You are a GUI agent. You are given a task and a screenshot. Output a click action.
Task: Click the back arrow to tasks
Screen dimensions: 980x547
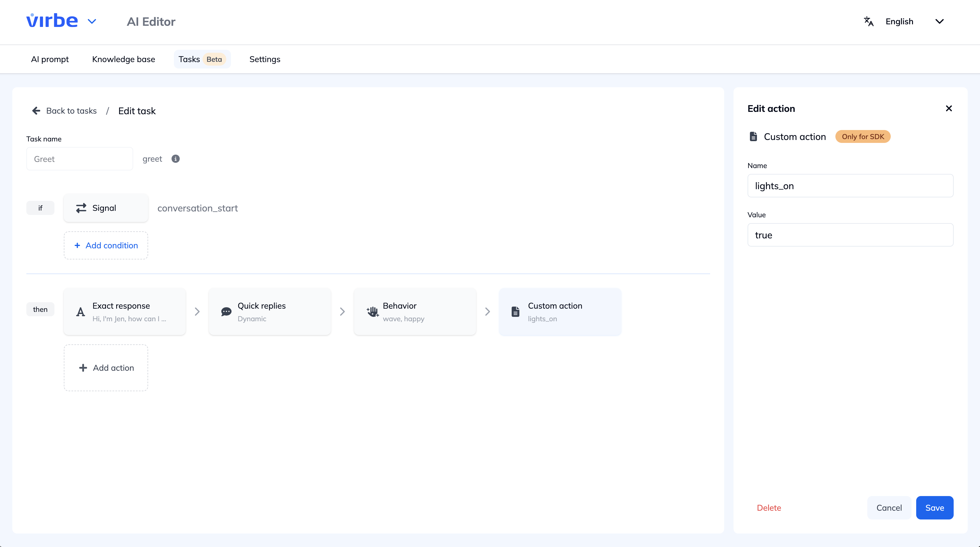pyautogui.click(x=36, y=110)
